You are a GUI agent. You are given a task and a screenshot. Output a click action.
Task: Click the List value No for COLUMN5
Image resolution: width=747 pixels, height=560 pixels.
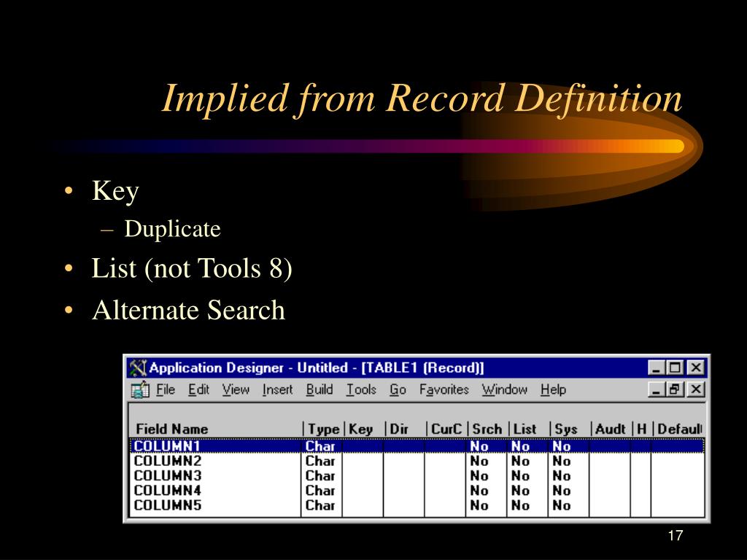520,505
